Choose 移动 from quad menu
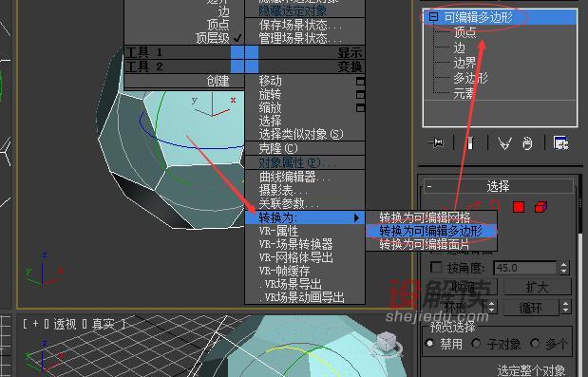Viewport: 588px width, 377px height. [x=271, y=81]
